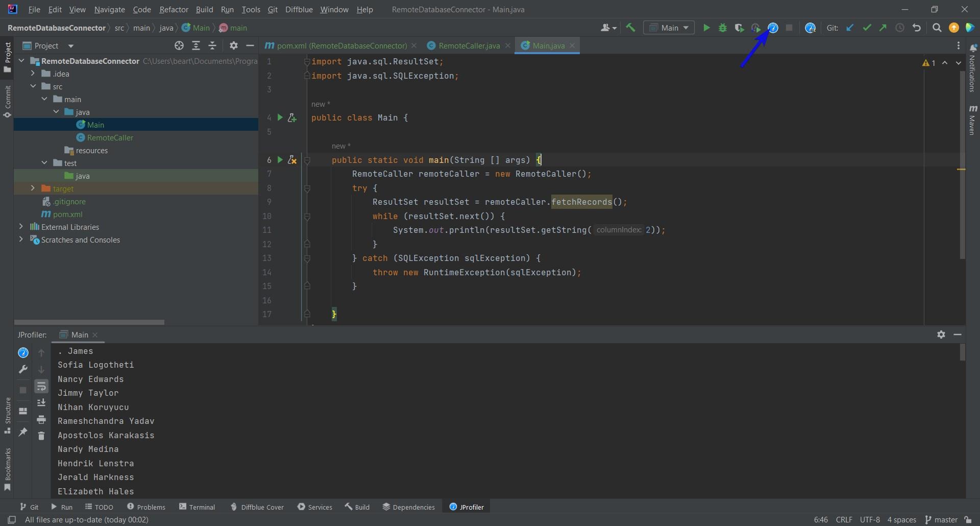Viewport: 980px width, 526px height.
Task: Toggle soft-wrap in the JProfiler output
Action: tap(41, 387)
